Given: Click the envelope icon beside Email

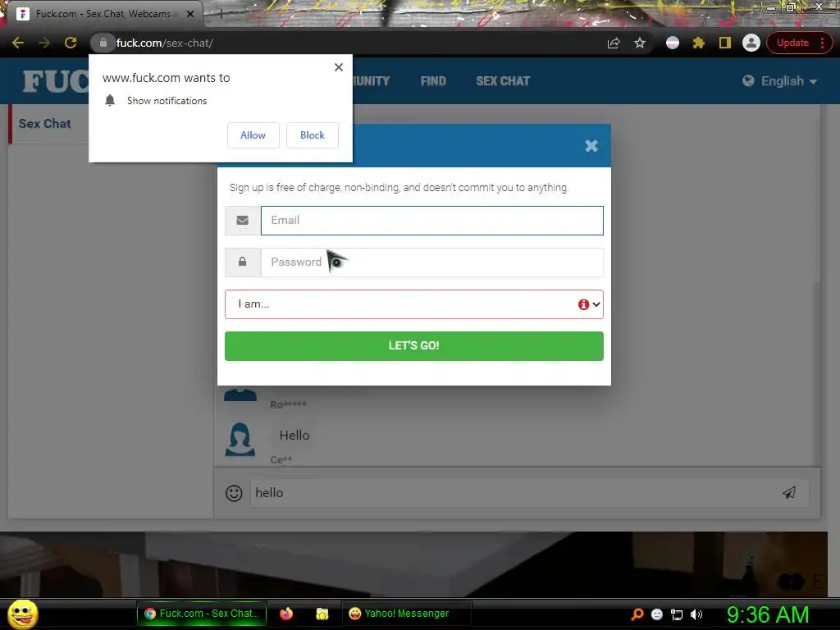Looking at the screenshot, I should 243,220.
